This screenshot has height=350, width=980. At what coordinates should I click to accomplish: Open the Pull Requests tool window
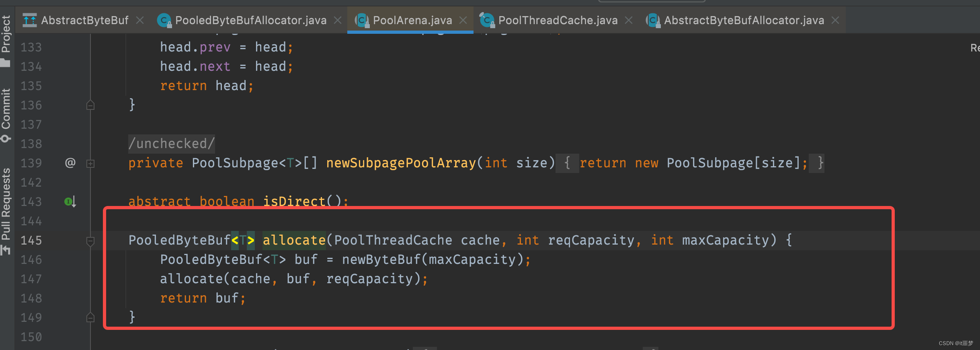(x=6, y=211)
